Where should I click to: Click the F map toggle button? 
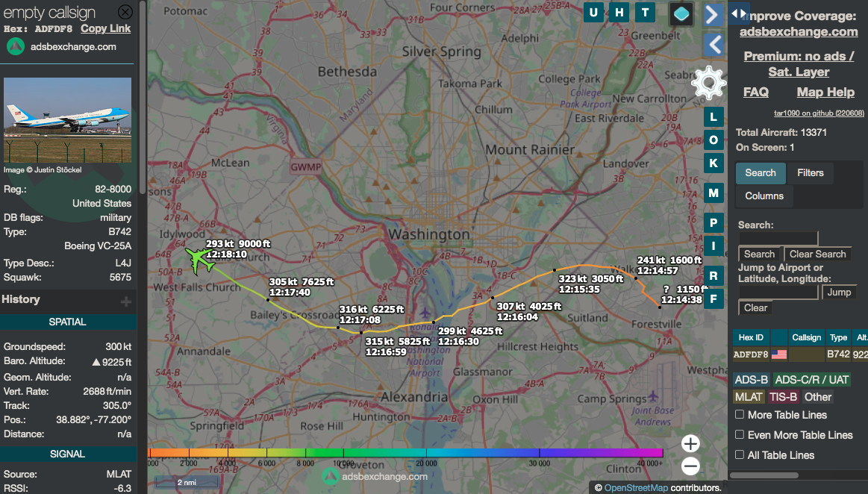point(714,299)
